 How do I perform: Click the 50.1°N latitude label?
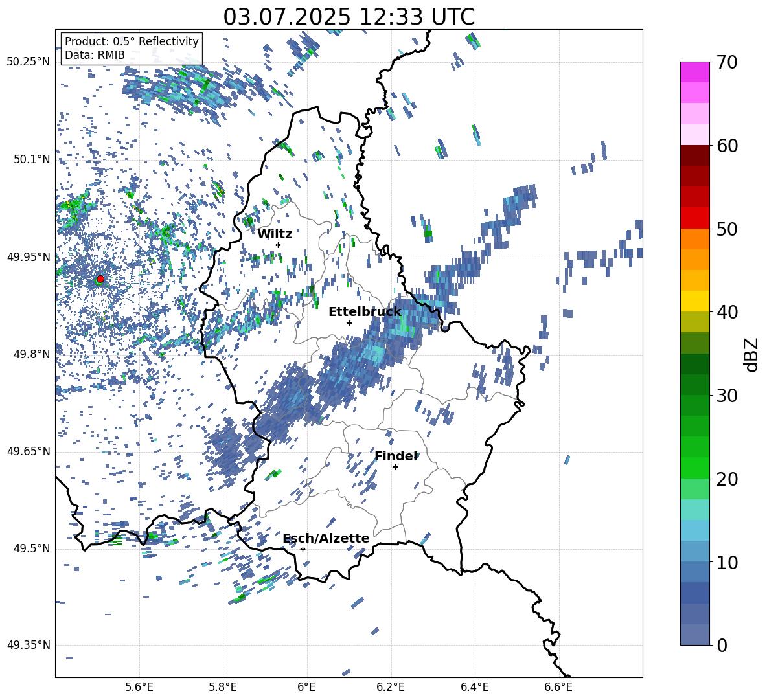click(x=32, y=159)
